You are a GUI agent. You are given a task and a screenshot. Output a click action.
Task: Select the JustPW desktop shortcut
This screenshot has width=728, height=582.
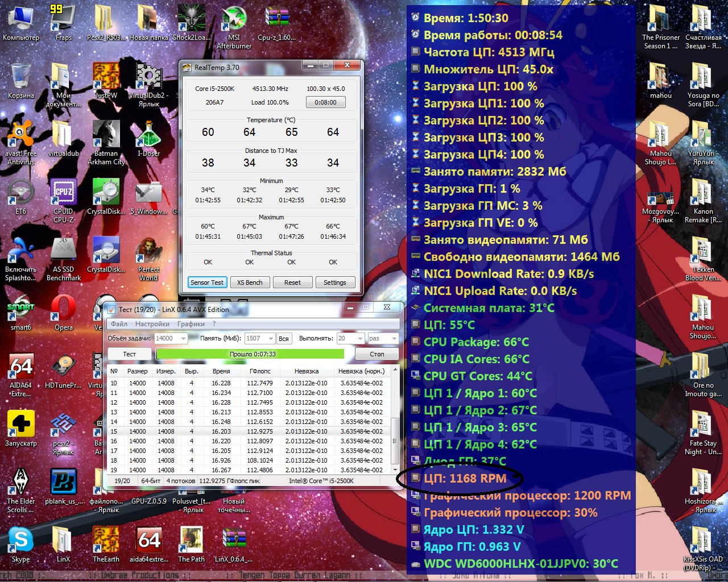coord(106,81)
